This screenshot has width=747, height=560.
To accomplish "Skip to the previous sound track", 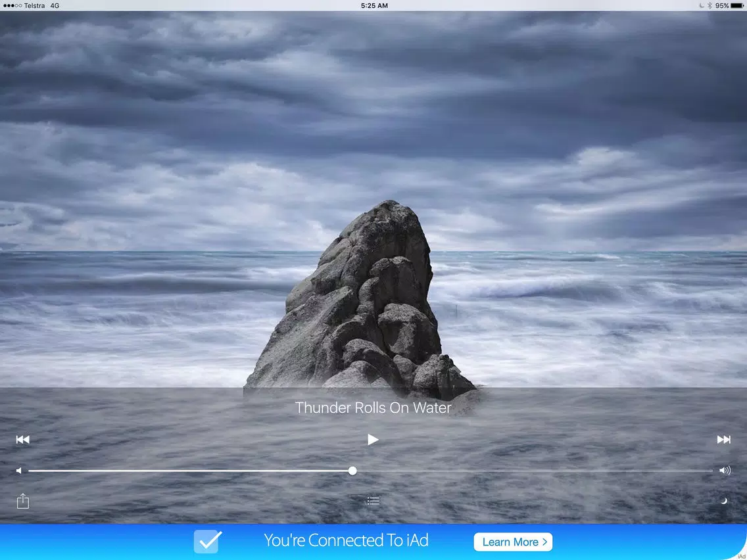I will click(23, 440).
